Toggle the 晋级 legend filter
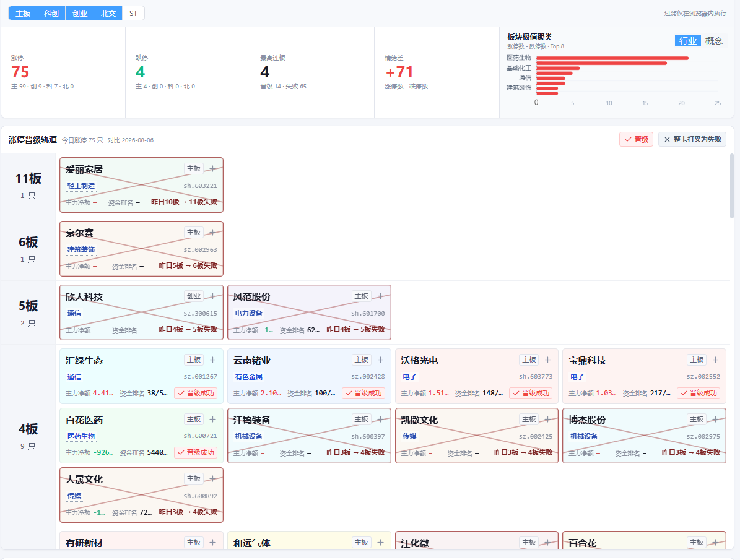This screenshot has width=740, height=560. click(x=636, y=140)
